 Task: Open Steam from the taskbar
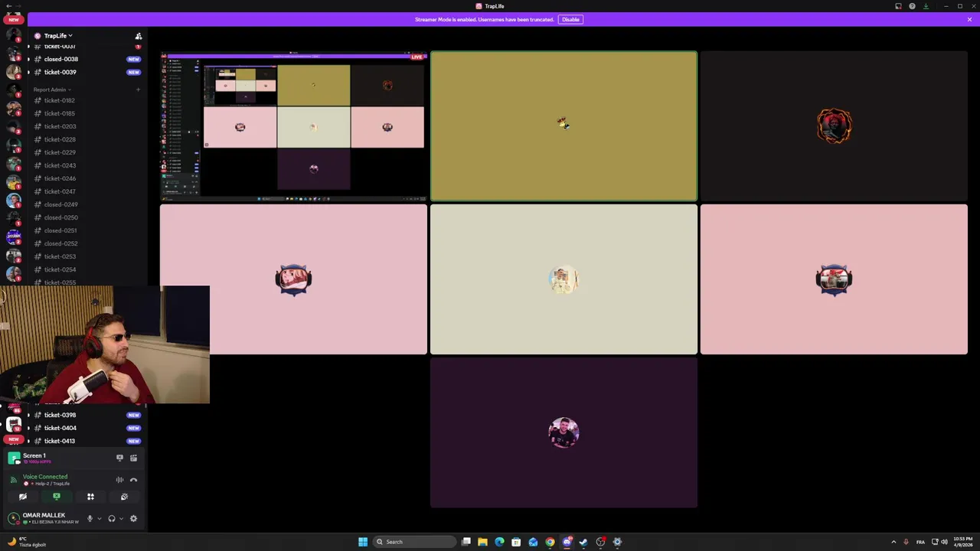[583, 542]
